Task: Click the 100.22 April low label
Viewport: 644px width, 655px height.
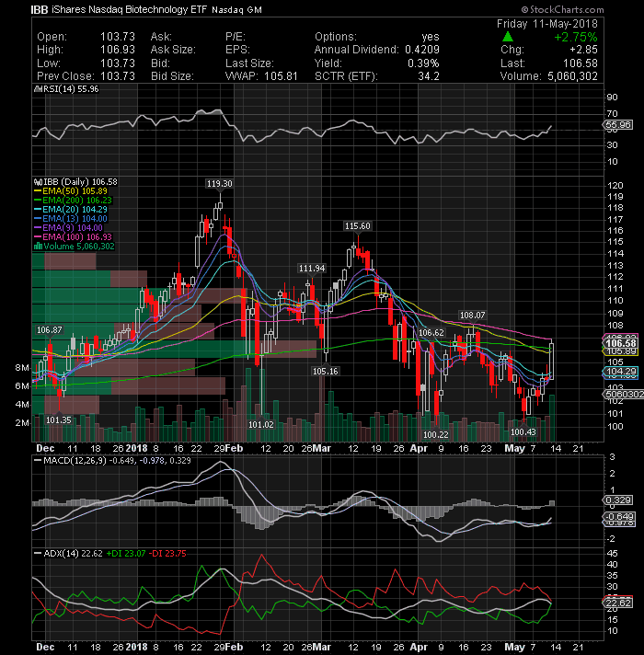Action: pyautogui.click(x=435, y=434)
